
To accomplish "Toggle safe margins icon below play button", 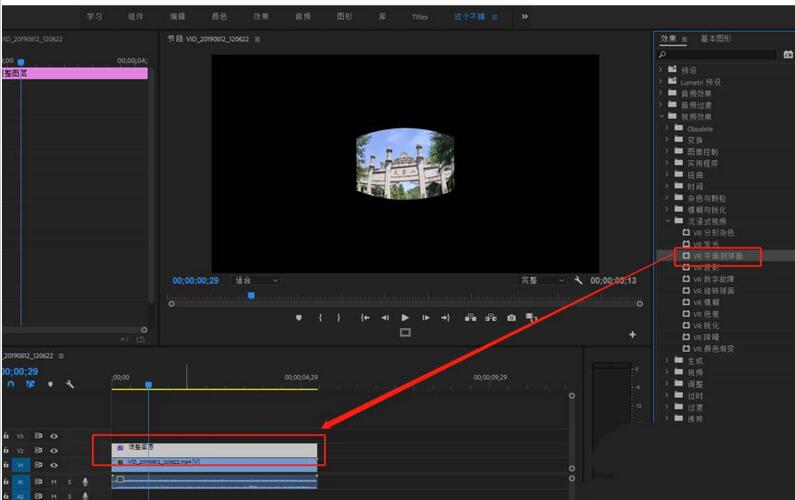I will [x=405, y=333].
